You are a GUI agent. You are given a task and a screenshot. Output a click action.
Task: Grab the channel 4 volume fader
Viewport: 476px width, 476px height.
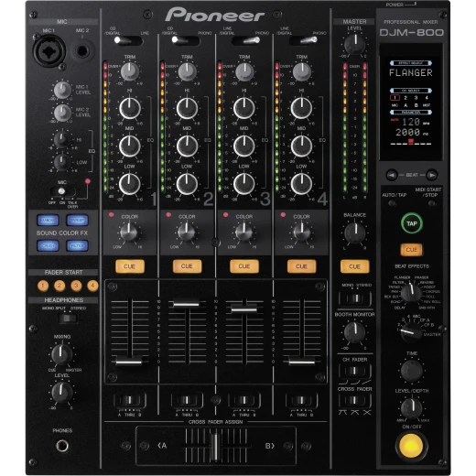point(302,362)
